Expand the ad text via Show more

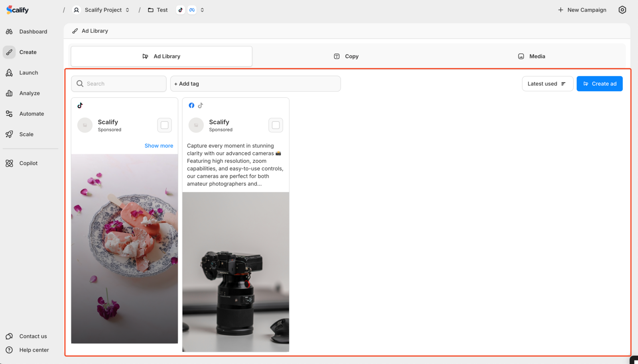coord(159,145)
